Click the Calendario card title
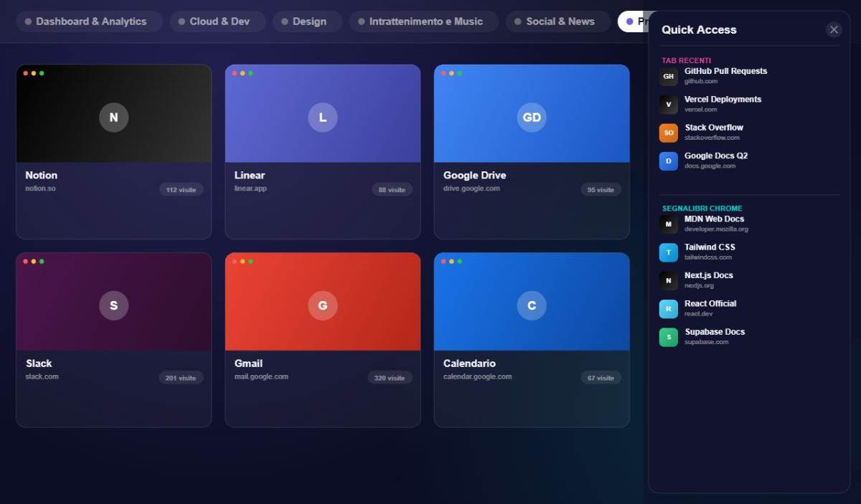861x504 pixels. coord(469,363)
